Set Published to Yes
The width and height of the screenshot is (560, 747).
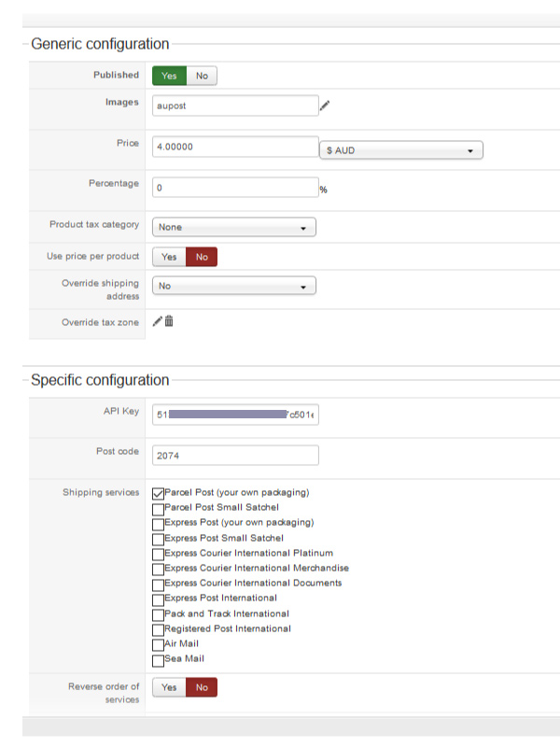point(169,76)
